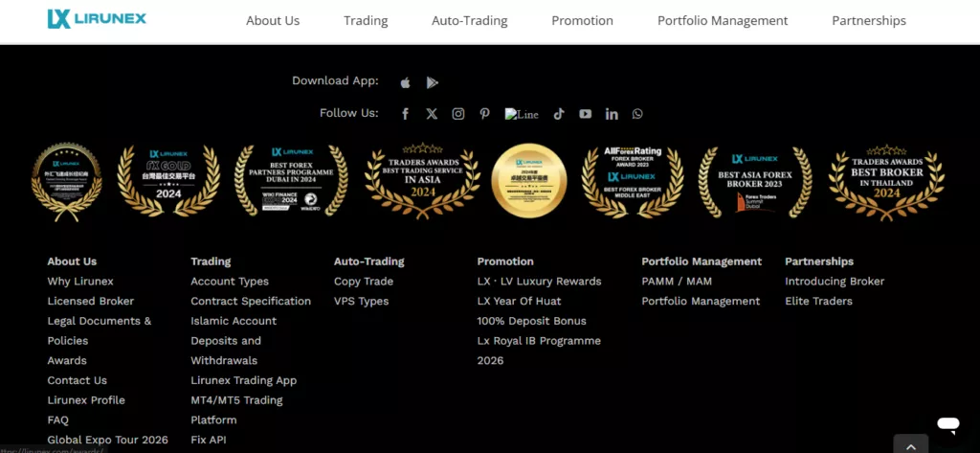Screen dimensions: 980x453
Task: Open Lirunex Facebook page icon
Action: coord(405,114)
